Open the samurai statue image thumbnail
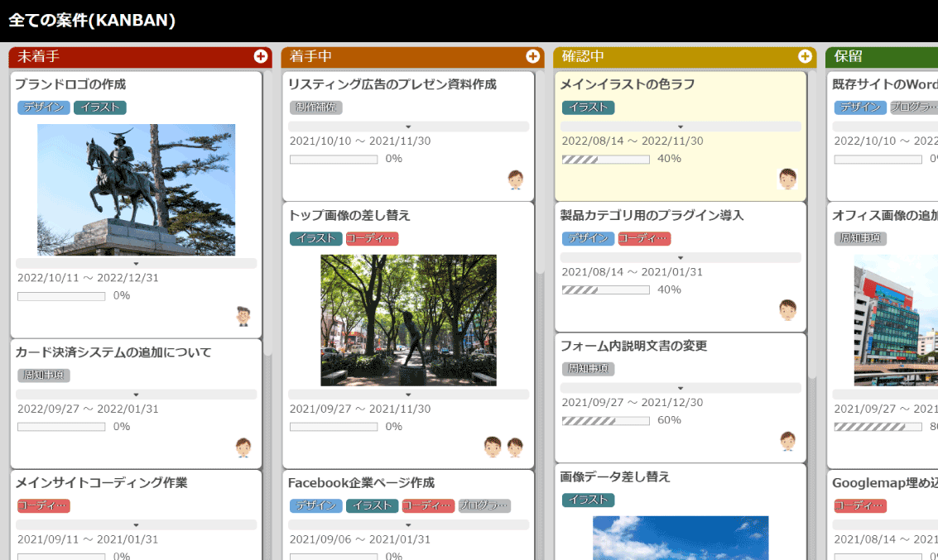938x560 pixels. pyautogui.click(x=137, y=190)
